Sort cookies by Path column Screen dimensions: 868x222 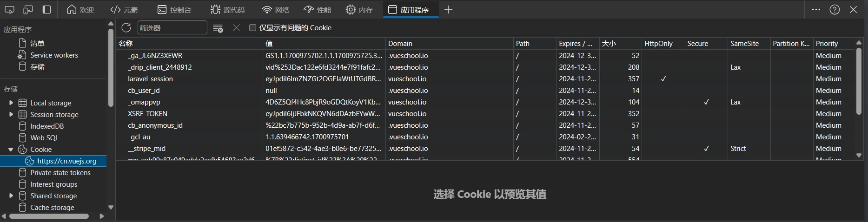tap(535, 44)
